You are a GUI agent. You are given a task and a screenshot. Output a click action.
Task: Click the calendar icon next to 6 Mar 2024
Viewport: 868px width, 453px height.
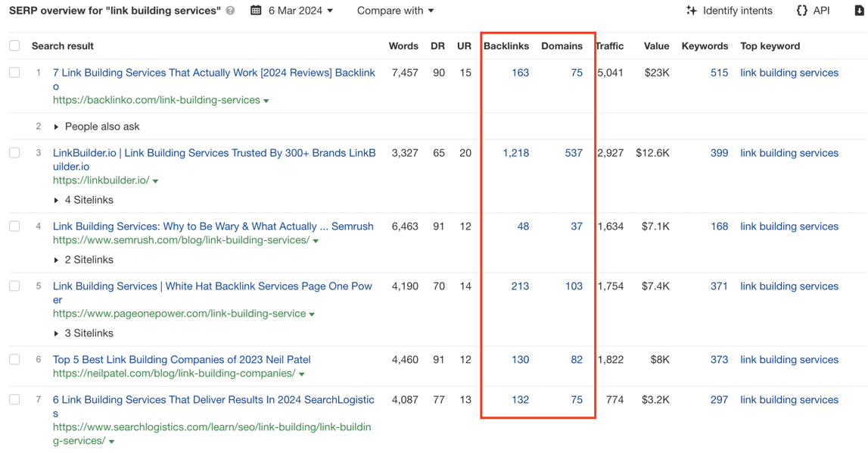pyautogui.click(x=256, y=10)
